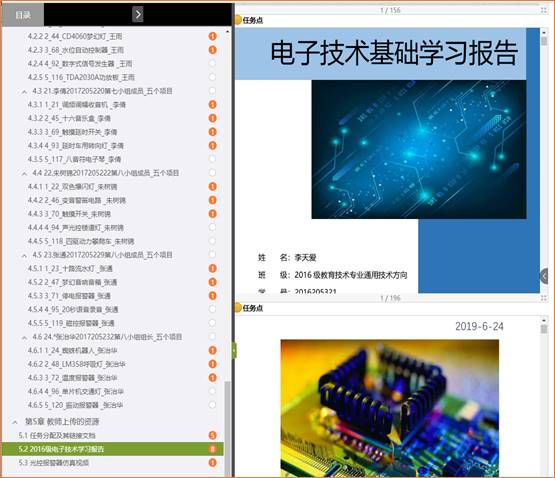Click lower document viewer scrollbar thumb
555x478 pixels.
[x=544, y=329]
